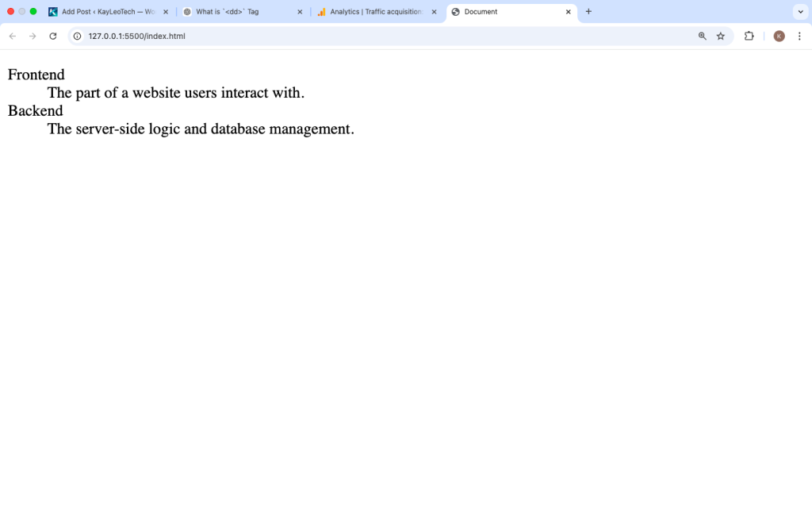Close the Document tab

pyautogui.click(x=569, y=12)
